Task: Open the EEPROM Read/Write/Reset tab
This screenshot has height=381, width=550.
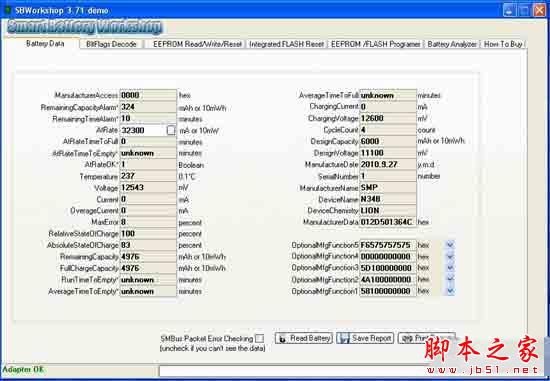Action: point(197,44)
